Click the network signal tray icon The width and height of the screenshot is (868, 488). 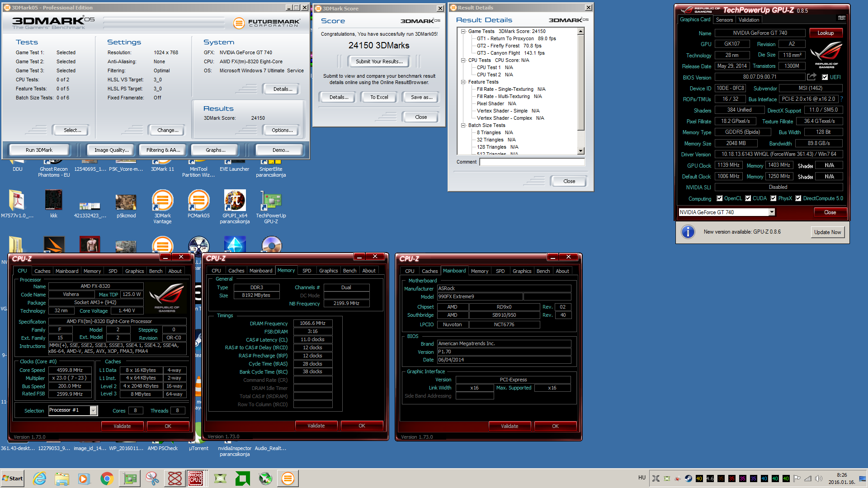pyautogui.click(x=808, y=479)
